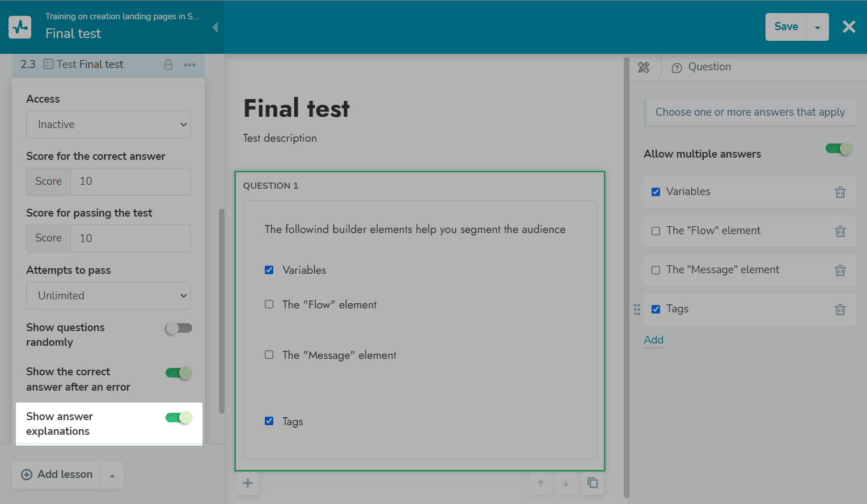This screenshot has height=504, width=867.
Task: Open the design tools icon in the right panel
Action: [x=644, y=67]
